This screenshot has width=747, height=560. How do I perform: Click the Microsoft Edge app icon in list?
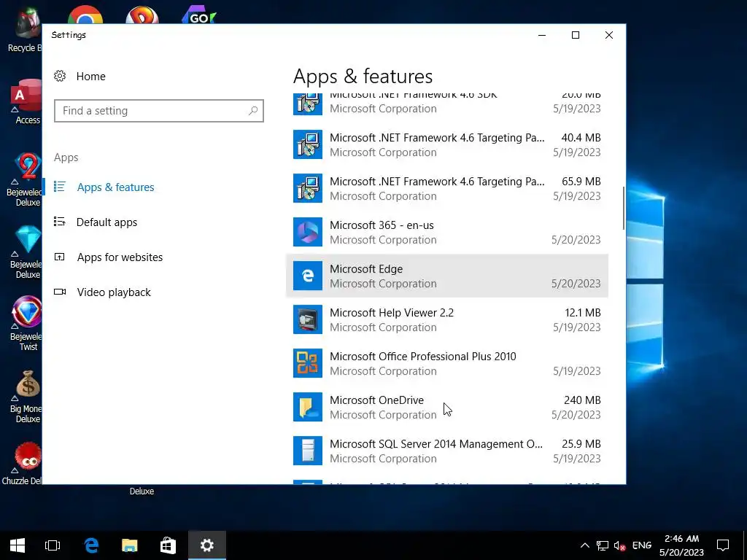tap(307, 276)
